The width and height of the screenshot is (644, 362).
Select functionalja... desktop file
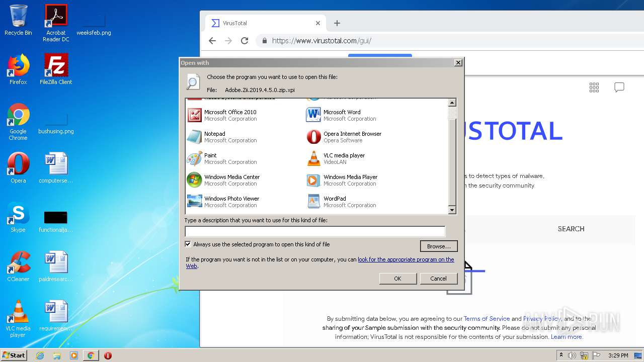pyautogui.click(x=56, y=221)
